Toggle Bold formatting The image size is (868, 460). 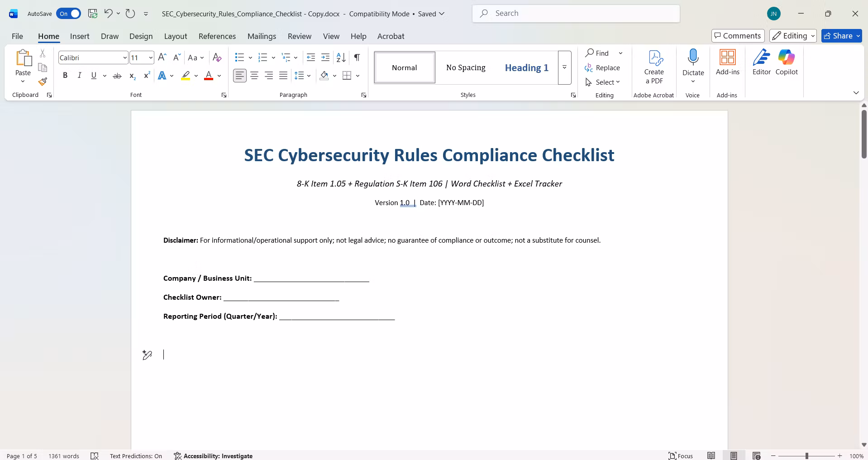[65, 76]
